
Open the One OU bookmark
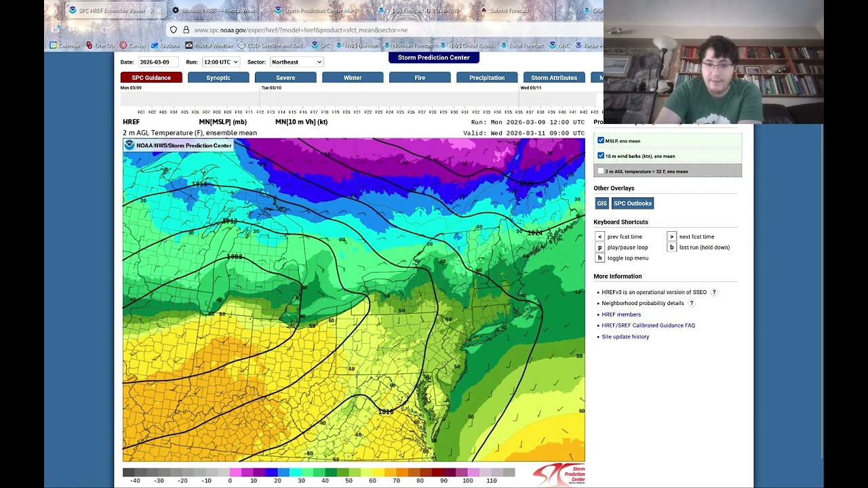click(x=100, y=45)
